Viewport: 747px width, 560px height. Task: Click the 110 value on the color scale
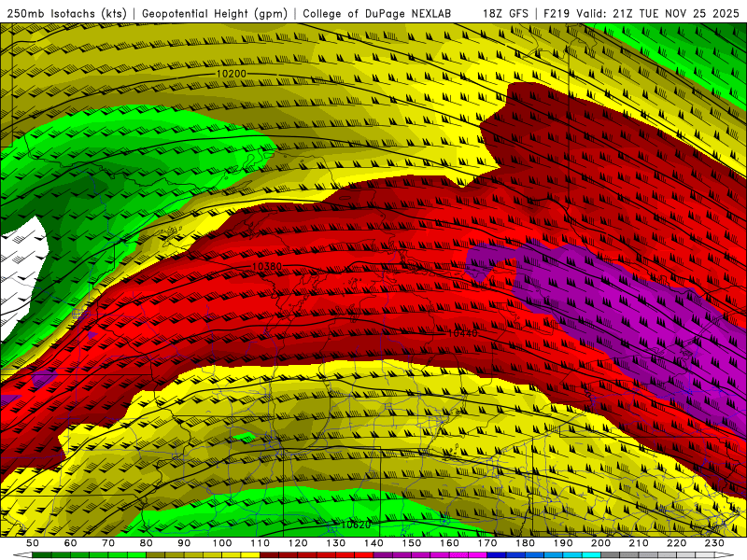pos(261,543)
